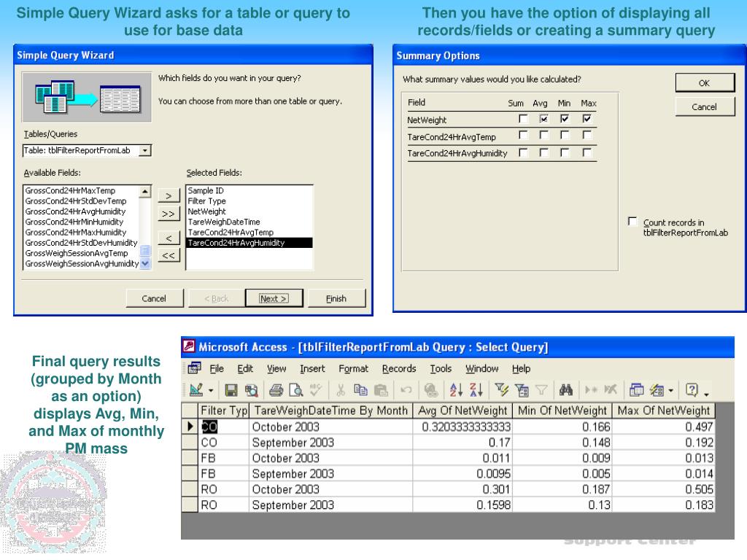Click the remove all fields << button
The height and width of the screenshot is (560, 747).
click(169, 255)
